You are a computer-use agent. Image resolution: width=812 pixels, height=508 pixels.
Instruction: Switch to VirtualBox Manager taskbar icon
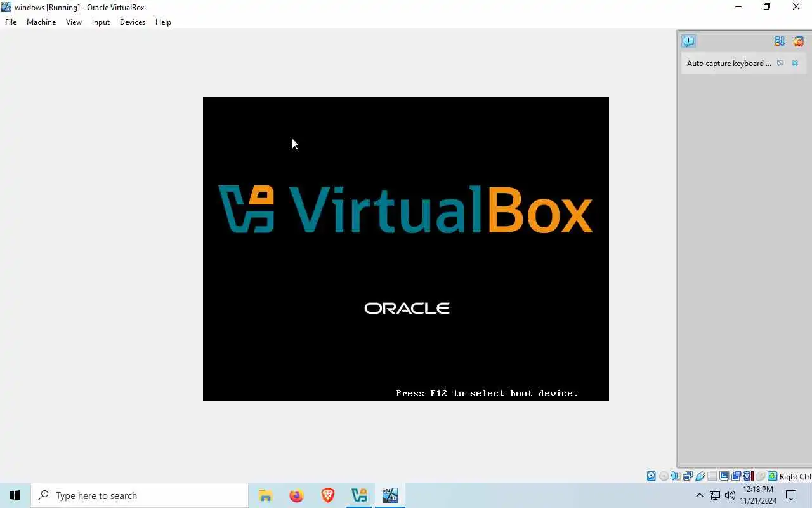coord(359,495)
